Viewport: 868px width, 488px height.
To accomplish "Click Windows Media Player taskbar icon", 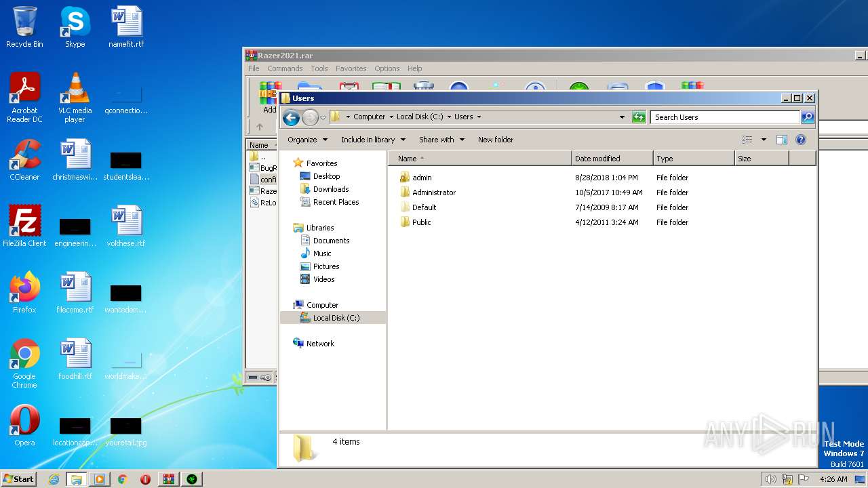I will point(99,479).
